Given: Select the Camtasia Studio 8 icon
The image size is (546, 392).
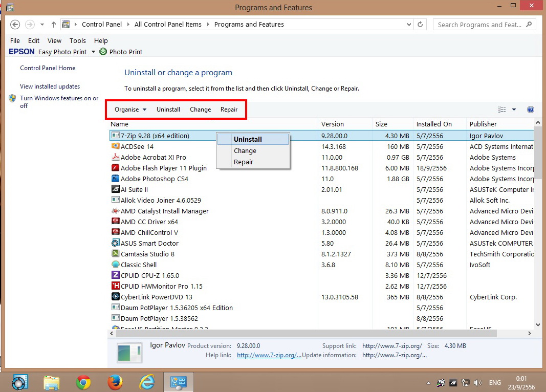Looking at the screenshot, I should (115, 254).
